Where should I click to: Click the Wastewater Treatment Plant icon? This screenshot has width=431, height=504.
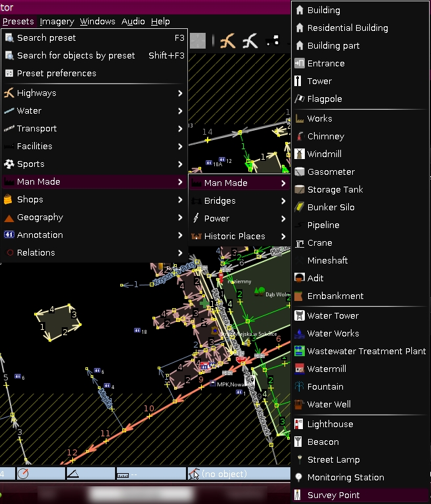[300, 351]
